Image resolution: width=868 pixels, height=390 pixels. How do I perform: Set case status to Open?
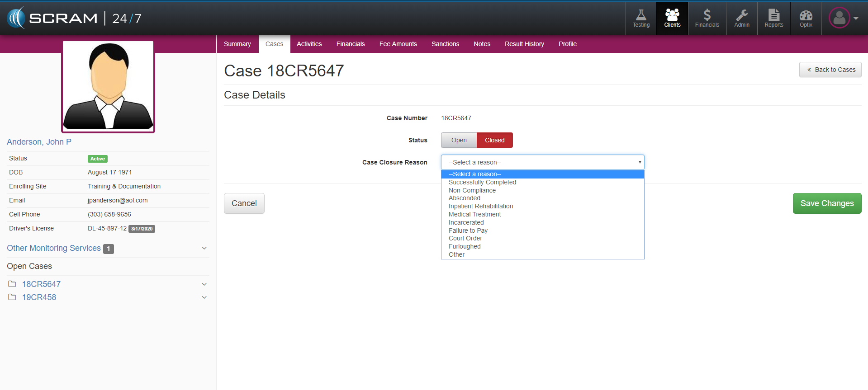[x=459, y=140]
